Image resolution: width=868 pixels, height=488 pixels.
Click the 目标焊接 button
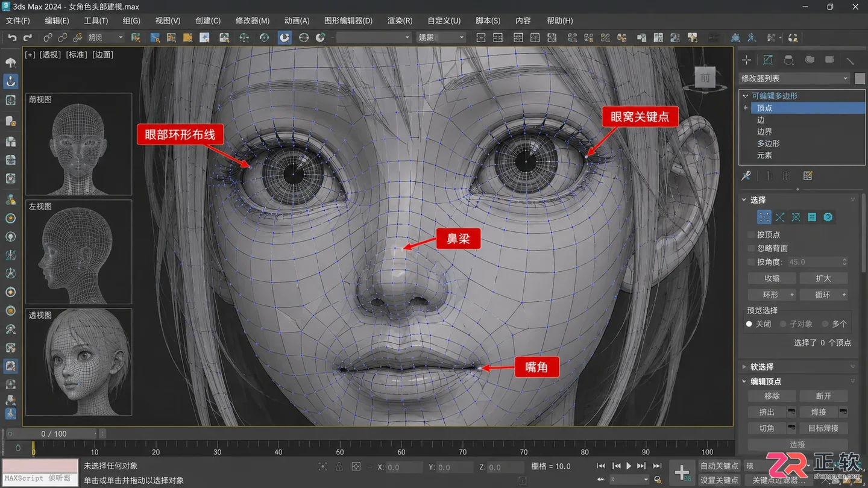tap(823, 428)
